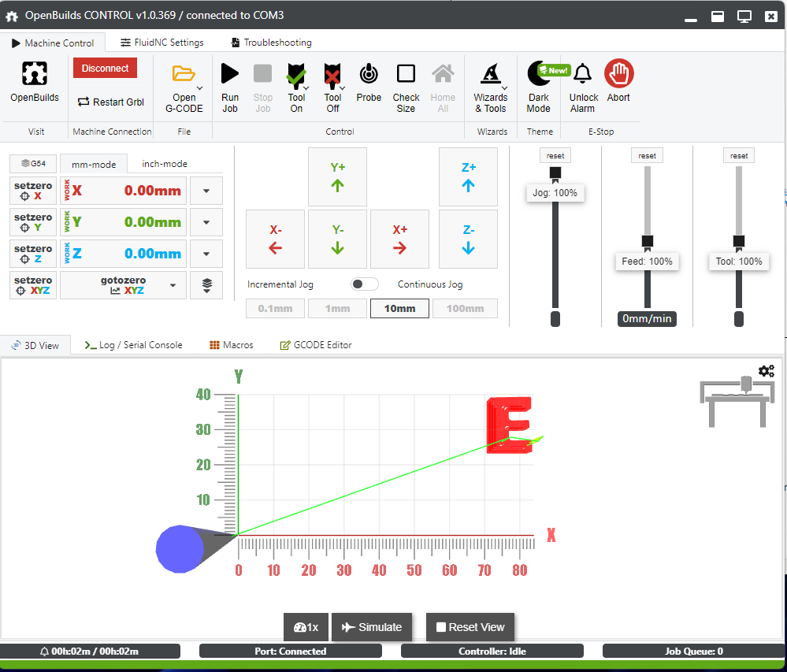The height and width of the screenshot is (672, 787).
Task: Click the Feed override slider handle
Action: tap(648, 241)
